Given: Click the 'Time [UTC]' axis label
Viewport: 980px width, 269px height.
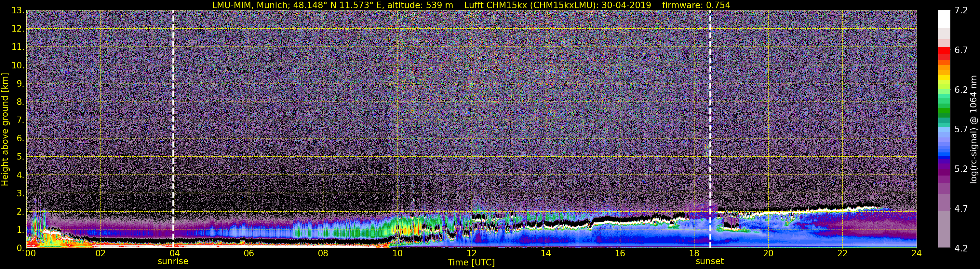Looking at the screenshot, I should [471, 262].
